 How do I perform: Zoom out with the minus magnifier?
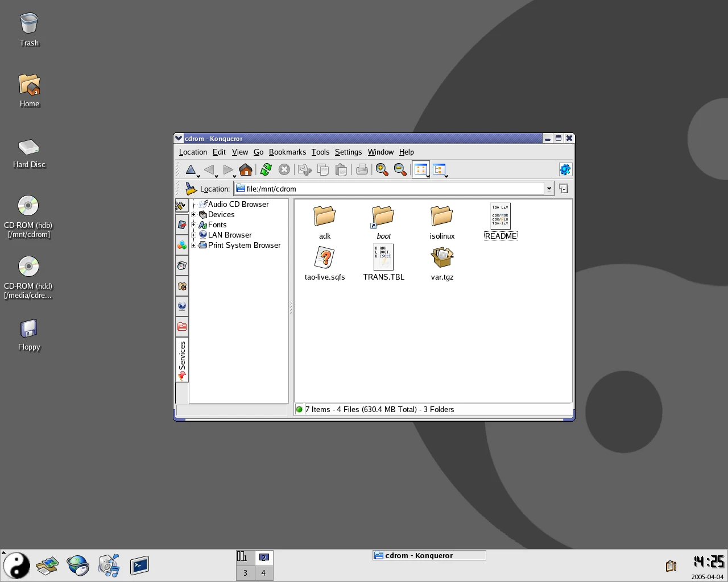(x=400, y=169)
